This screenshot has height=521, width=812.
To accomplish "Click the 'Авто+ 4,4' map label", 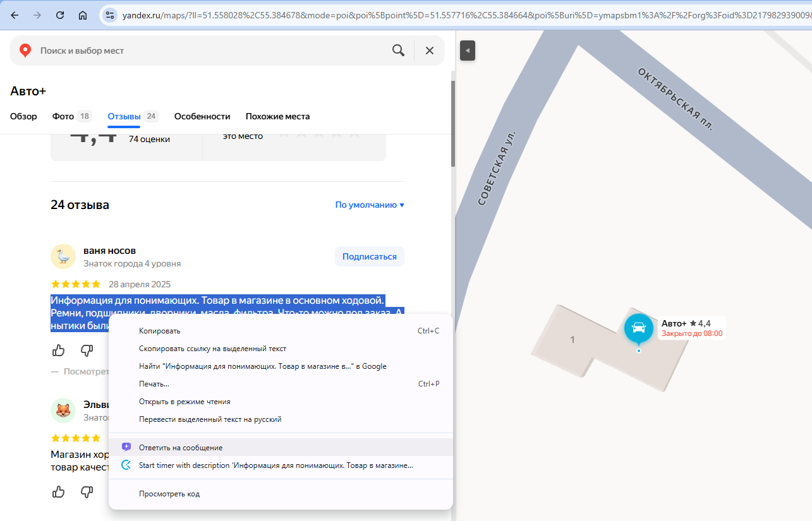I will click(x=686, y=323).
